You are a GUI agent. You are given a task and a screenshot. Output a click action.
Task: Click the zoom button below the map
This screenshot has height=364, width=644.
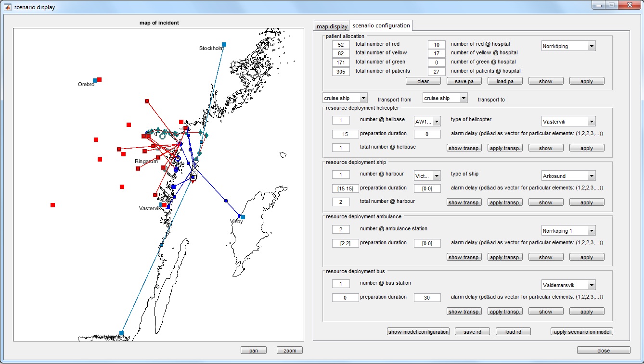[x=290, y=351]
